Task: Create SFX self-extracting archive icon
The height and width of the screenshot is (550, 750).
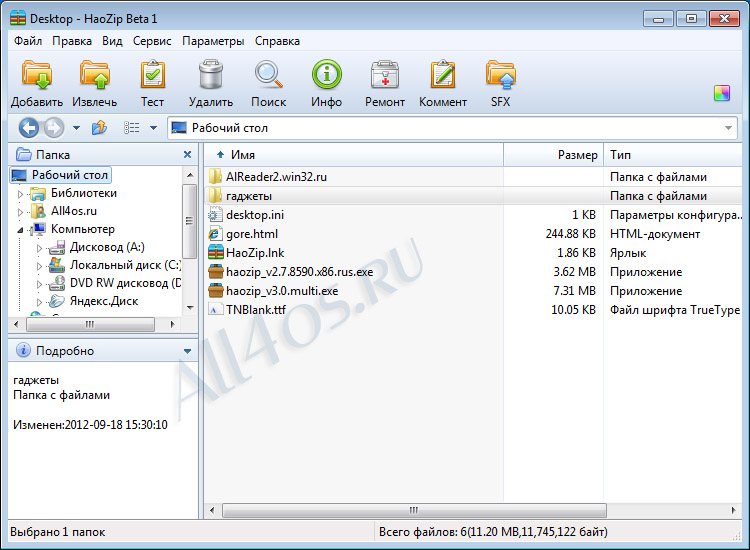Action: point(501,75)
